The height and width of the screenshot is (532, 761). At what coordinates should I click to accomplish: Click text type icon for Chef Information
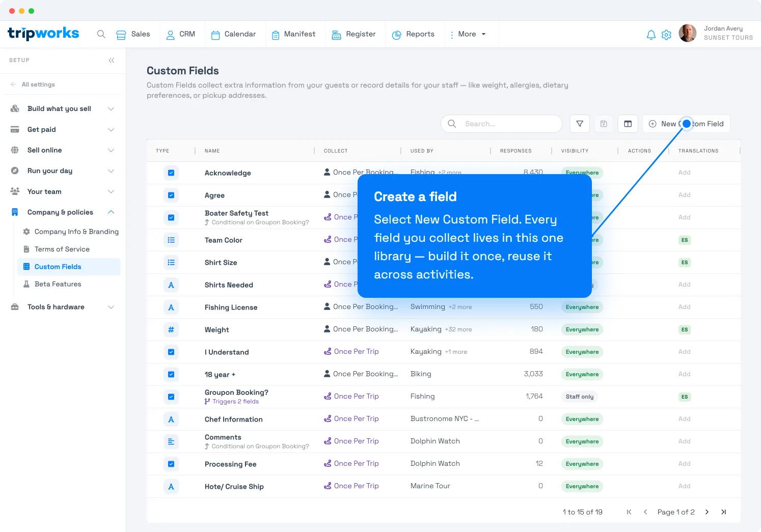tap(171, 419)
